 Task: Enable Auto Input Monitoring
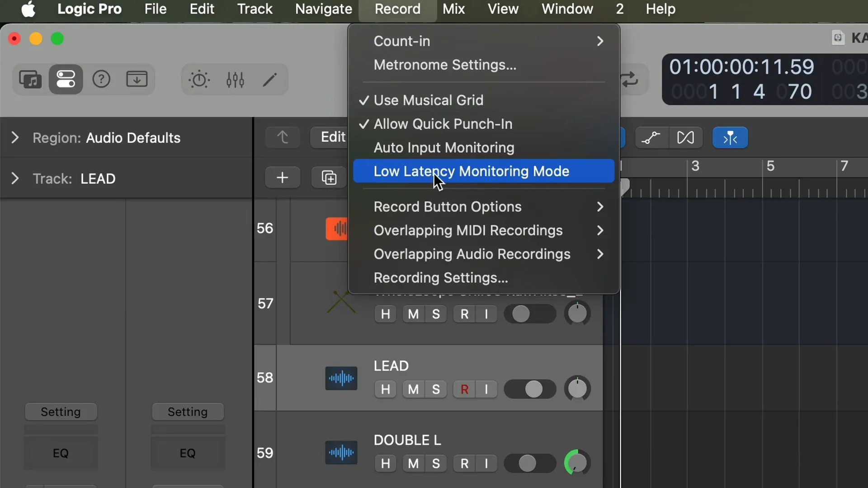[444, 147]
